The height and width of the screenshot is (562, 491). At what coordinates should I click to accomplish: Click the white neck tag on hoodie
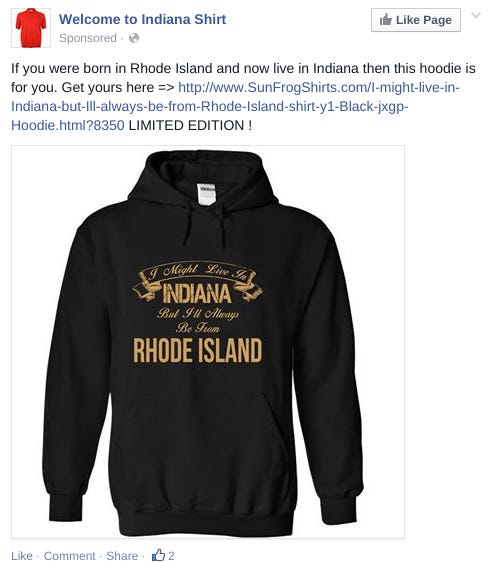click(x=206, y=194)
